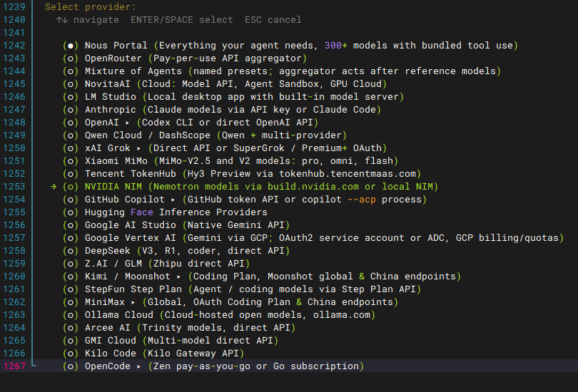Viewport: 578px width, 392px height.
Task: Expand the xAI Grok submenu arrow
Action: (x=139, y=148)
